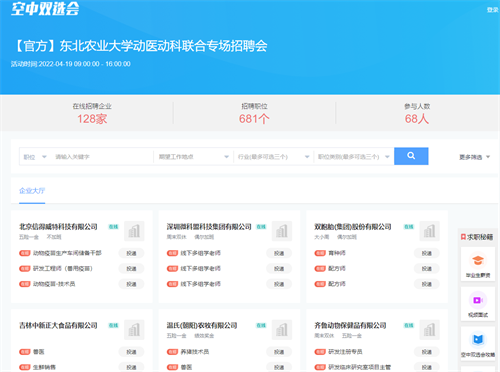
Task: Click the 681个 job positions count
Action: pos(254,119)
